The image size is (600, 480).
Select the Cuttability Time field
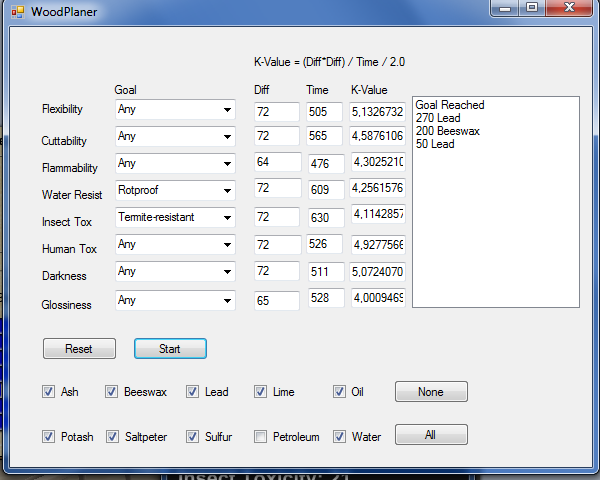point(324,137)
